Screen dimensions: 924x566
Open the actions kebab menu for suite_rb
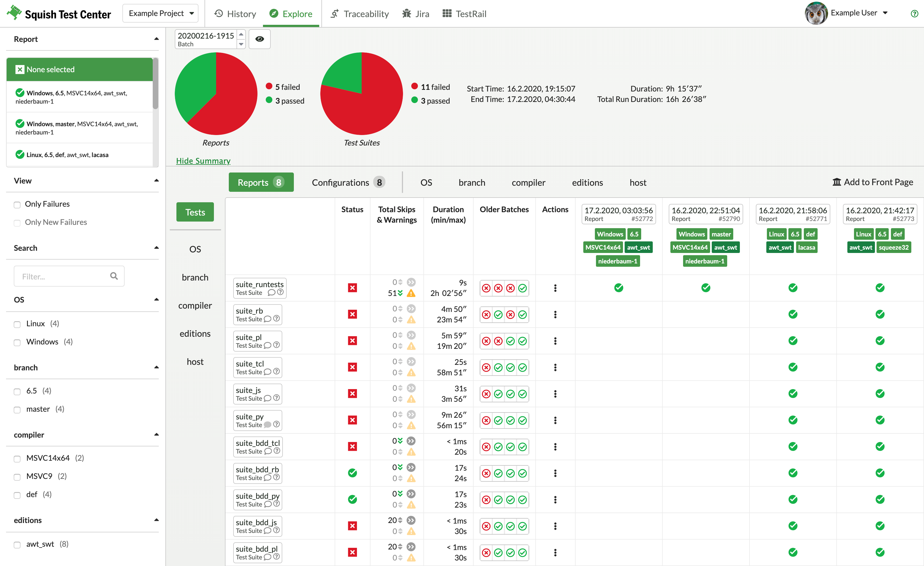coord(555,314)
